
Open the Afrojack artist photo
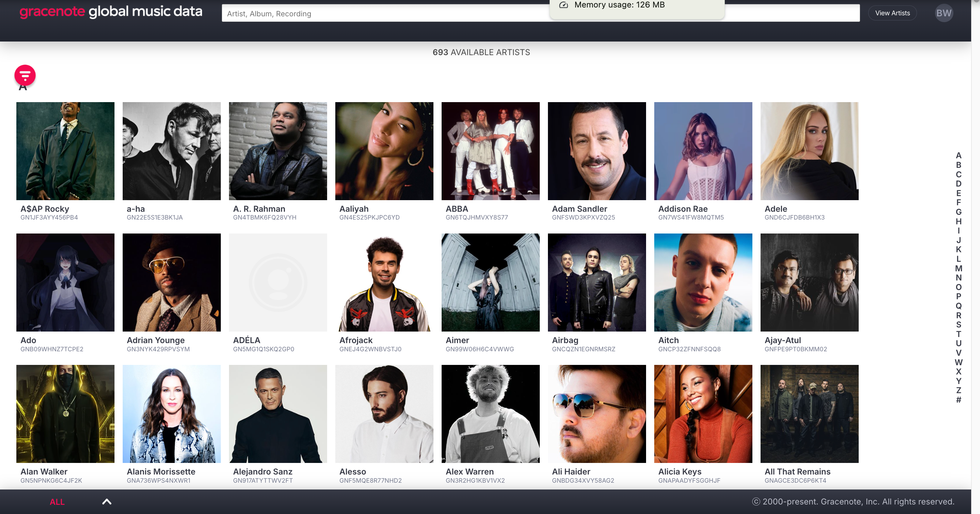(384, 283)
